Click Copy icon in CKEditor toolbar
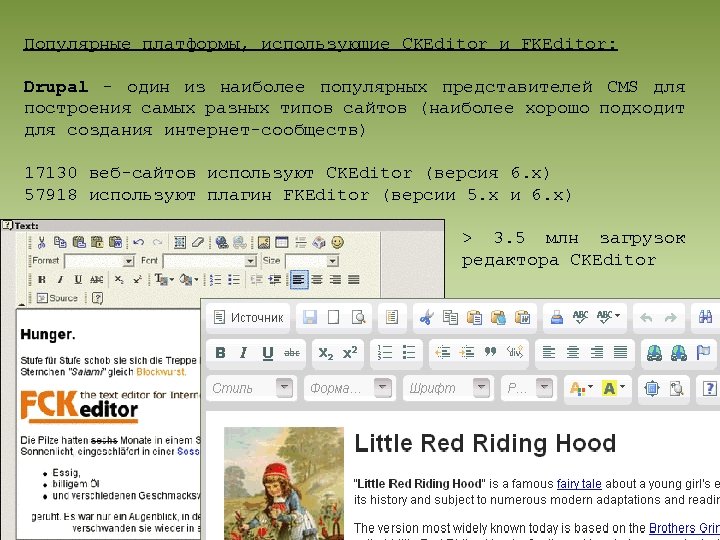The image size is (720, 540). 450,317
